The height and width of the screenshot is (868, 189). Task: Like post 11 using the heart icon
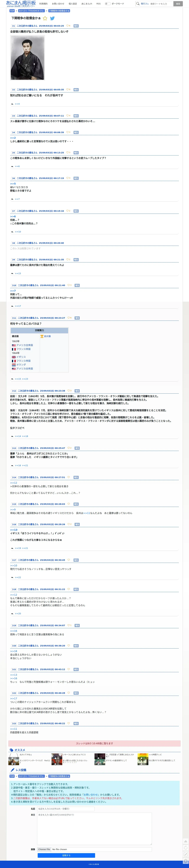point(68,318)
